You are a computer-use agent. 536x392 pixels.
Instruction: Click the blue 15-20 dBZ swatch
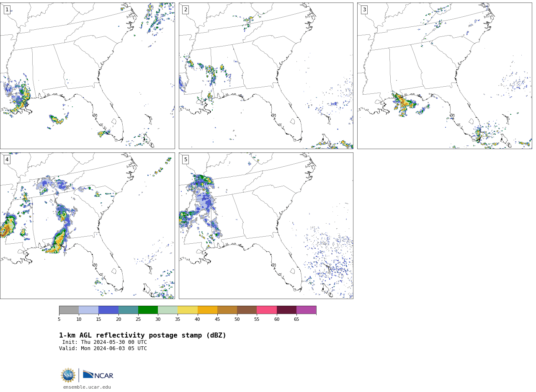click(108, 310)
